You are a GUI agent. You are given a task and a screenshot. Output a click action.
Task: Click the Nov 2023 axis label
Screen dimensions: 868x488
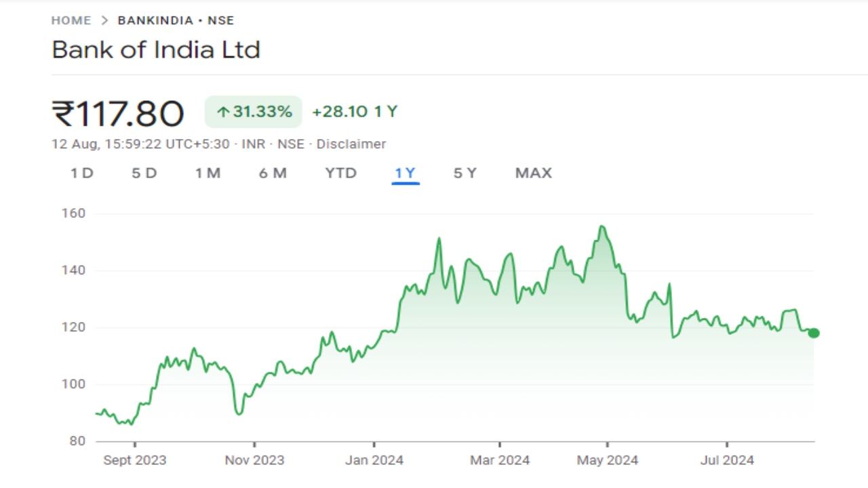pyautogui.click(x=254, y=460)
